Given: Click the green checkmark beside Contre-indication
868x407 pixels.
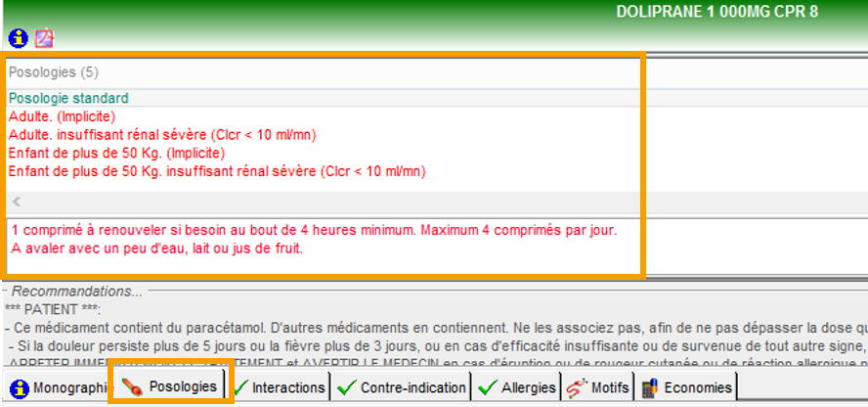Looking at the screenshot, I should (x=347, y=388).
